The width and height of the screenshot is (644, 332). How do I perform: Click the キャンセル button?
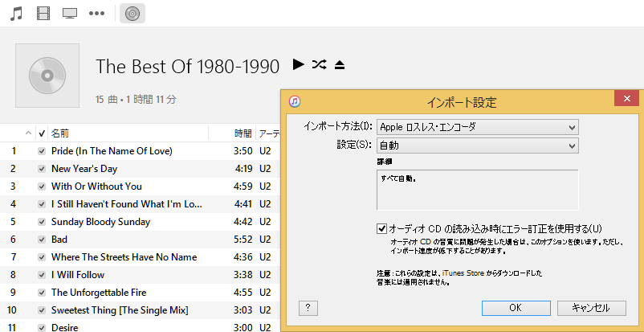click(x=592, y=308)
